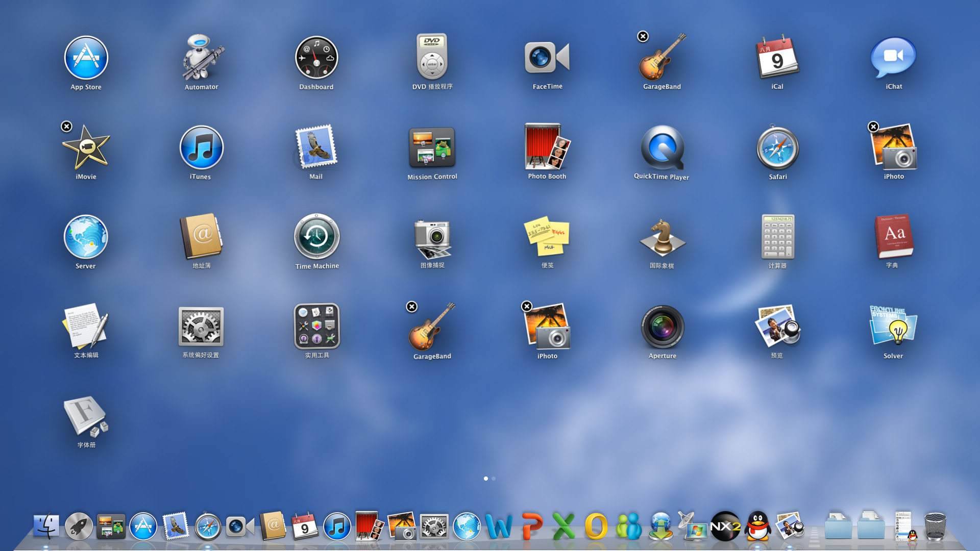
Task: Launch iChat speech bubble icon
Action: click(x=893, y=57)
